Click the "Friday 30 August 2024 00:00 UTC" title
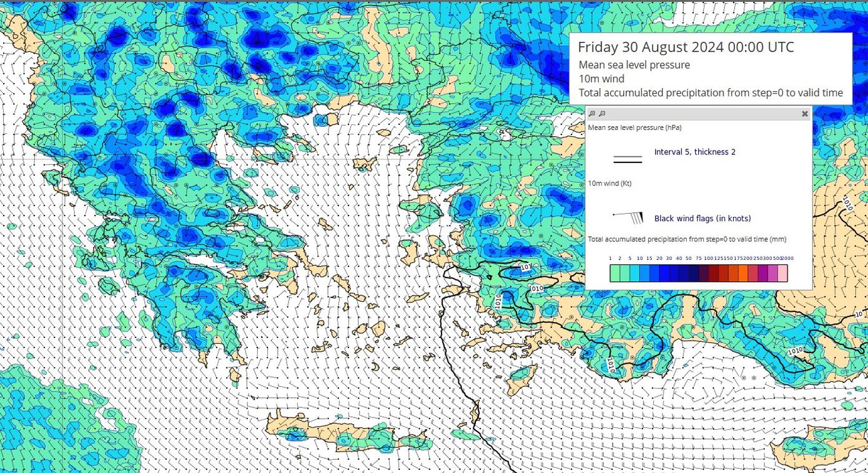 pyautogui.click(x=686, y=47)
